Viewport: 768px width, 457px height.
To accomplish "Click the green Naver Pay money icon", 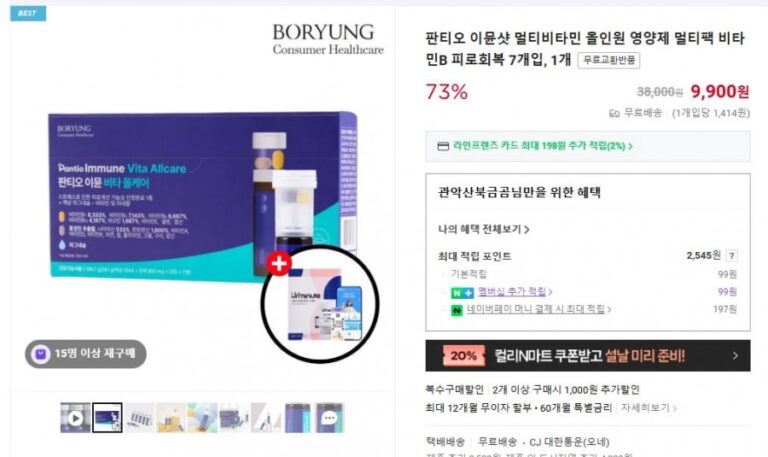I will (x=456, y=310).
